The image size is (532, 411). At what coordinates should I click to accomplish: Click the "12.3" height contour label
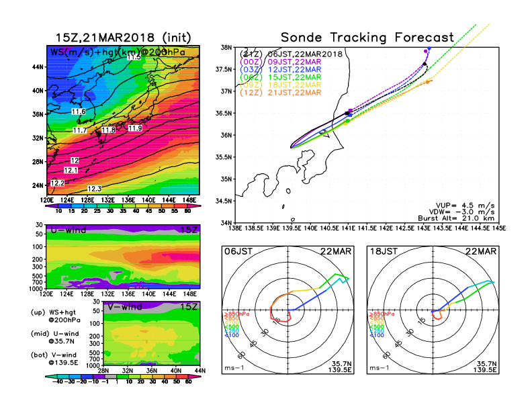point(94,189)
